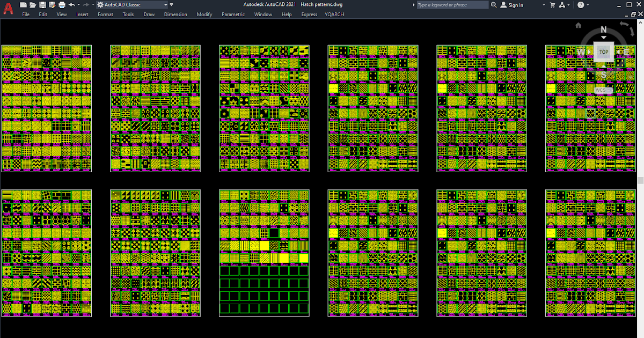Undo the last action with the Undo arrow
Viewport: 644px width, 338px height.
[x=72, y=4]
